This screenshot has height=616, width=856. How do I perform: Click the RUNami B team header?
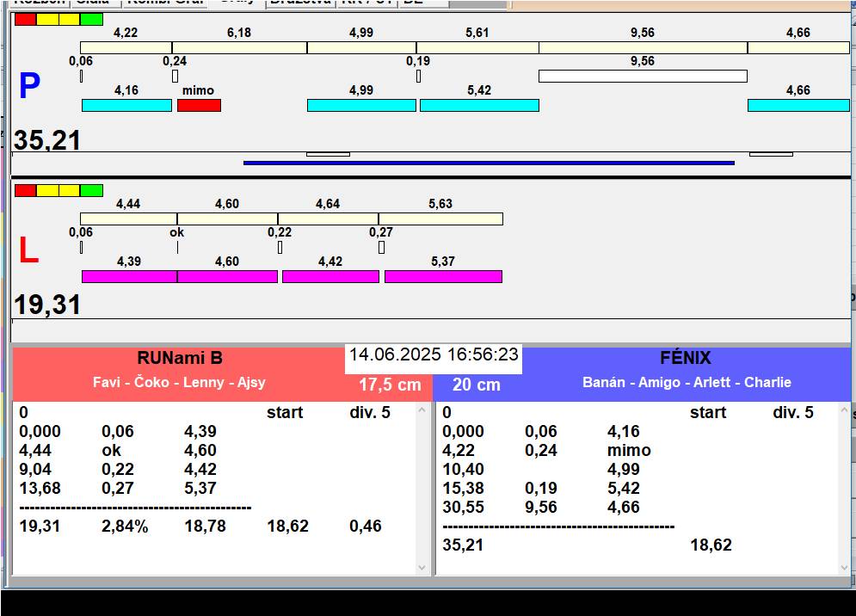tap(179, 358)
